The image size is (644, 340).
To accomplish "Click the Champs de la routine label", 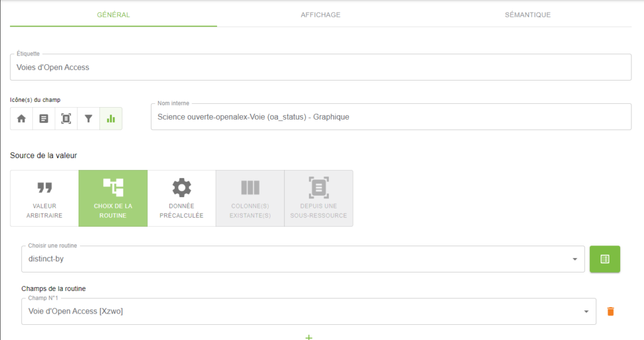I will (x=53, y=288).
